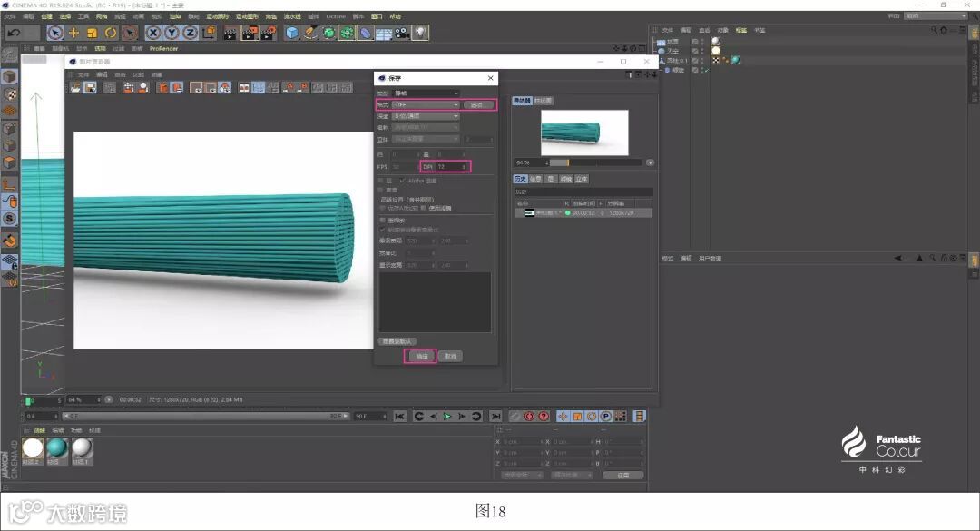Viewport: 980px width, 531px height.
Task: Switch to the Filter tab in Picture Viewer
Action: [x=565, y=179]
